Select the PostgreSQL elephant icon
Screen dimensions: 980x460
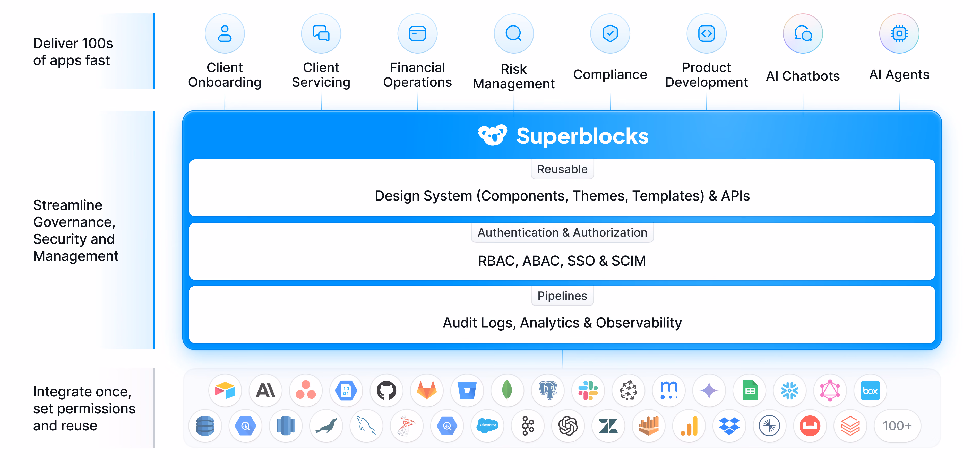point(548,390)
